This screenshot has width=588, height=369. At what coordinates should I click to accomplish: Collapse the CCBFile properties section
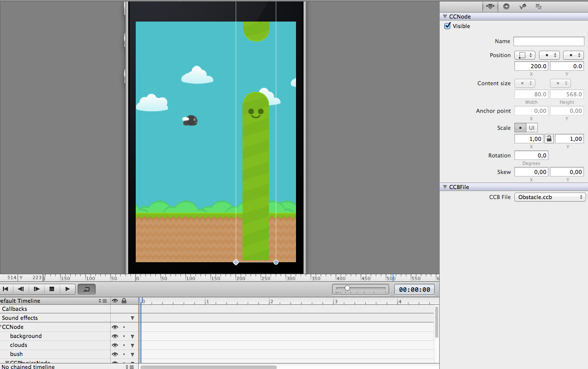click(x=445, y=187)
